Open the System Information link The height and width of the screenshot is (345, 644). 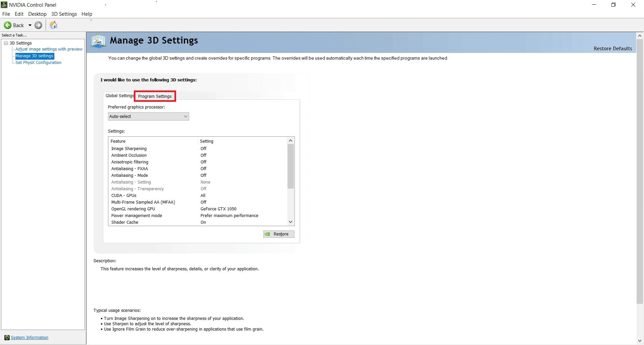(x=30, y=337)
